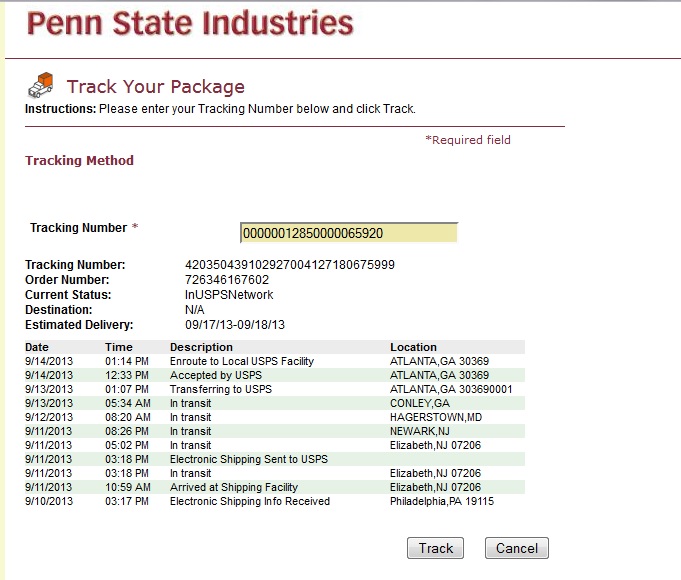Click the Track button
The width and height of the screenshot is (681, 580).
pyautogui.click(x=435, y=548)
